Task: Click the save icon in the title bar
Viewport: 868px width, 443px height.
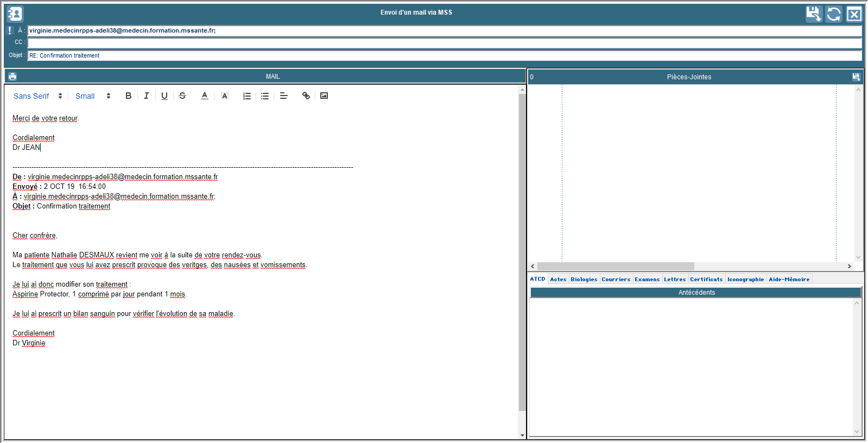Action: pos(813,14)
